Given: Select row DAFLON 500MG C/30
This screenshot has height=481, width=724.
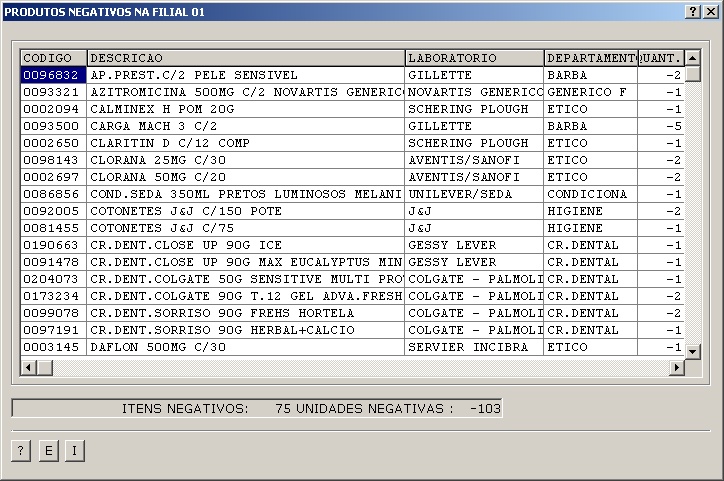Looking at the screenshot, I should point(352,347).
